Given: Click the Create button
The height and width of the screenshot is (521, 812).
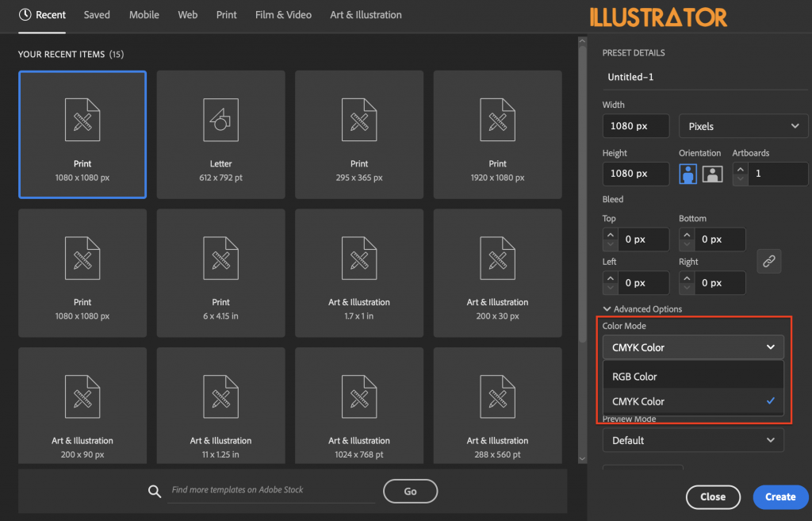Looking at the screenshot, I should click(780, 496).
